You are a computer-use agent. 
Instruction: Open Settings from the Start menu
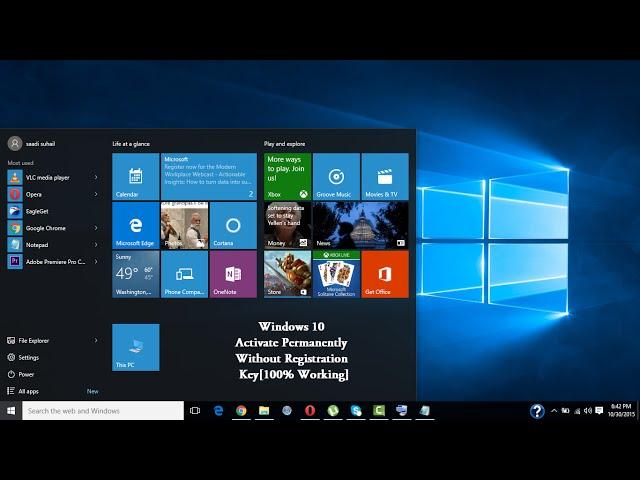(28, 357)
